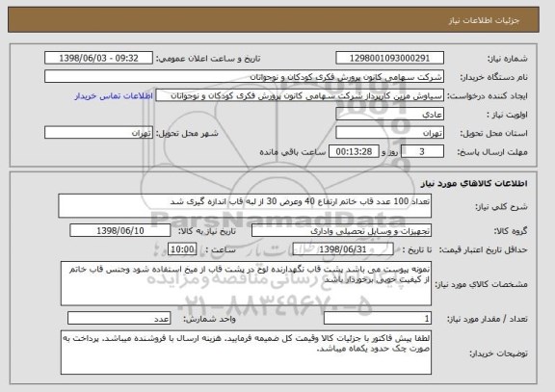Click the تا تاریخ label
The height and width of the screenshot is (392, 555).
(417, 249)
